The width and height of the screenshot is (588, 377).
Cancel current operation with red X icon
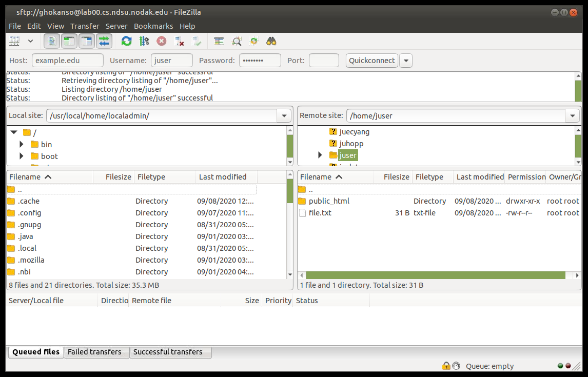(x=161, y=41)
